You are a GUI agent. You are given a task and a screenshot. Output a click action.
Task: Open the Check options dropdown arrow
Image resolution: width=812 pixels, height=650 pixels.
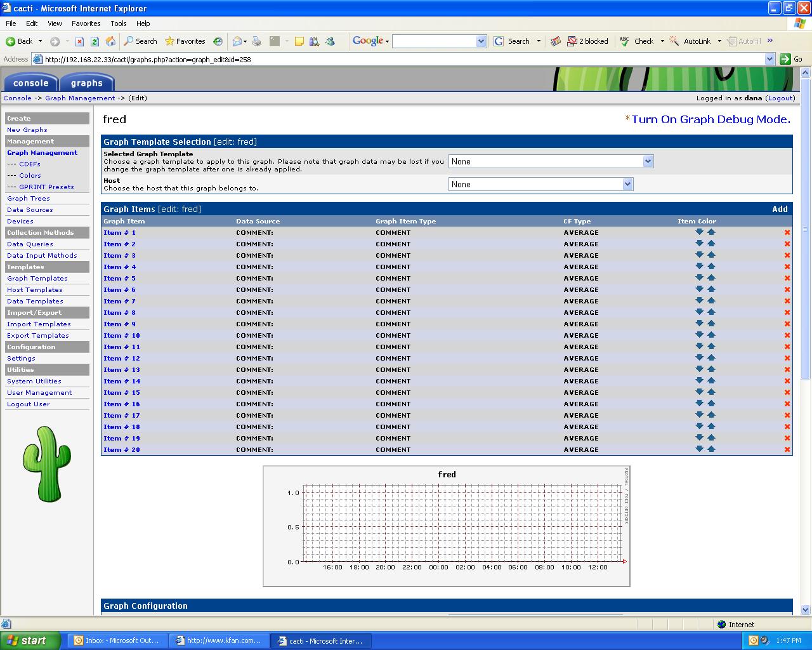[x=662, y=41]
